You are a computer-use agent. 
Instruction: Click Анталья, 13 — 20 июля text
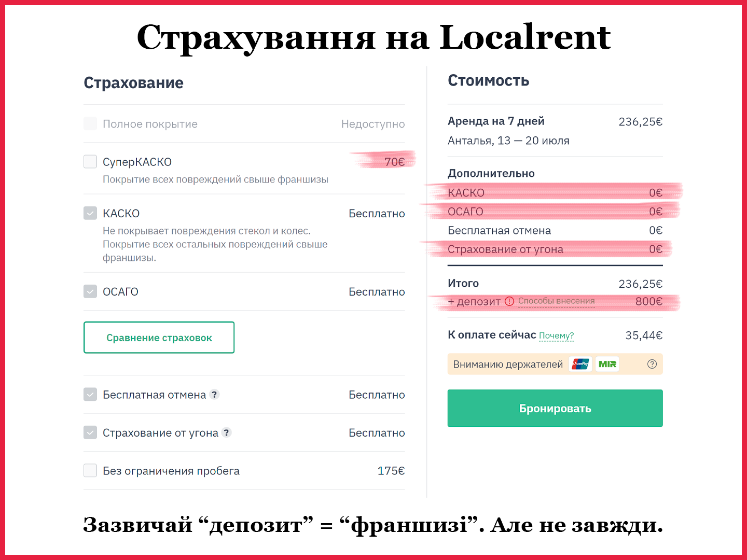tap(508, 141)
